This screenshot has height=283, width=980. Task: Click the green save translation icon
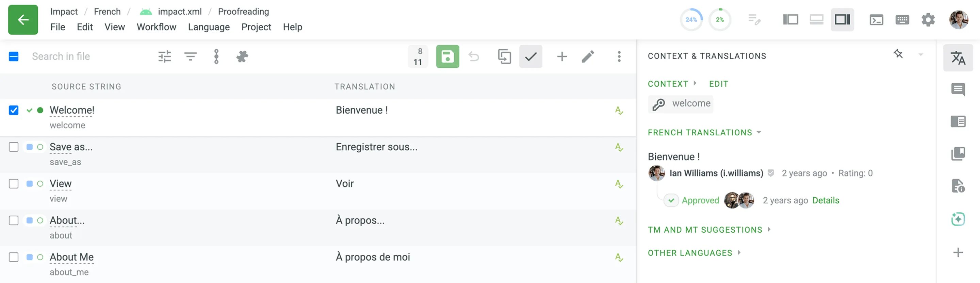point(447,57)
